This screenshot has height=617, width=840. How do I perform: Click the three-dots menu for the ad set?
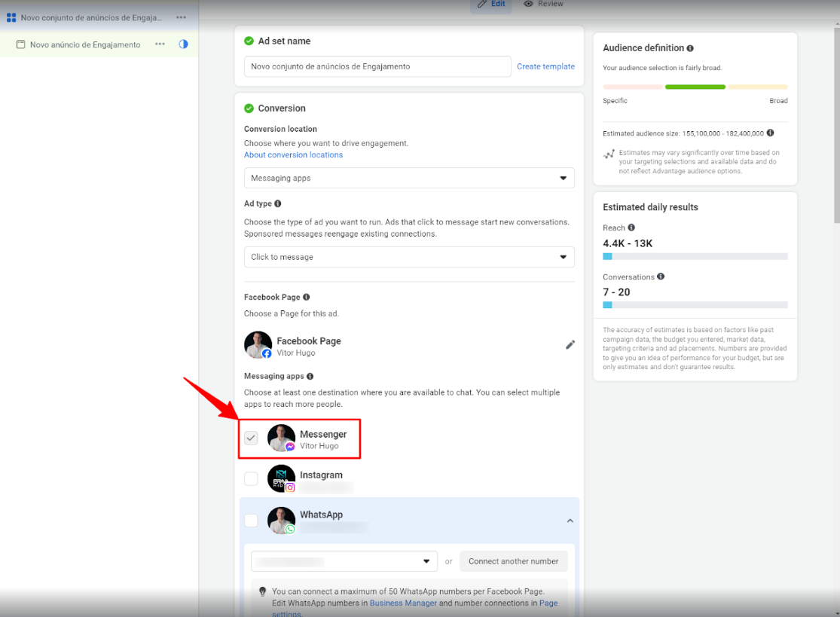pos(181,17)
